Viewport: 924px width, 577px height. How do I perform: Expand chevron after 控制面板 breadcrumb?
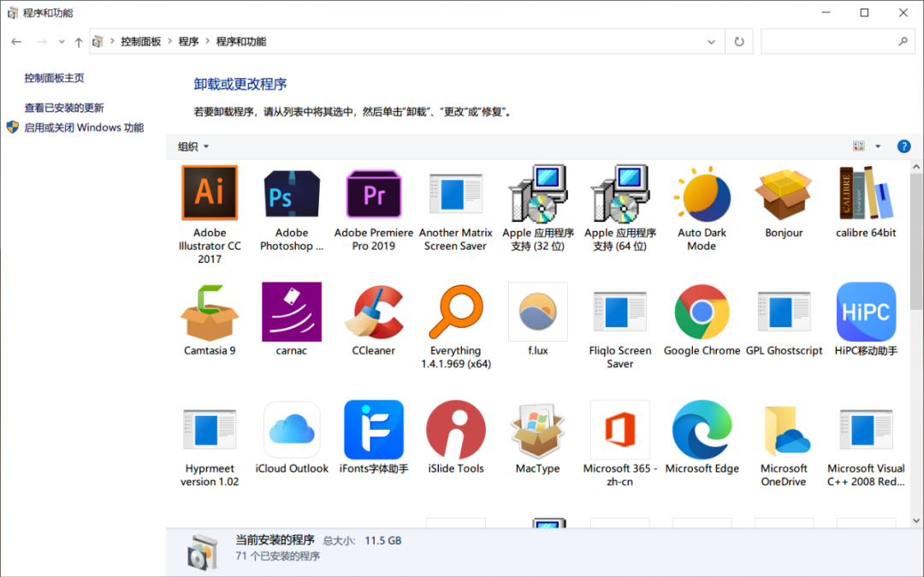click(169, 42)
